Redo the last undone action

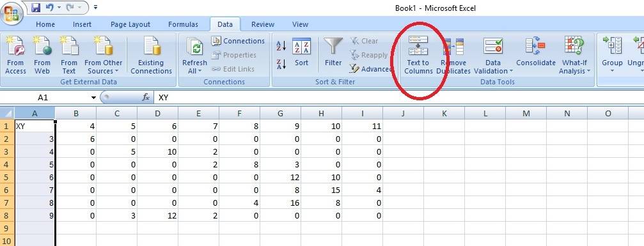tap(70, 8)
